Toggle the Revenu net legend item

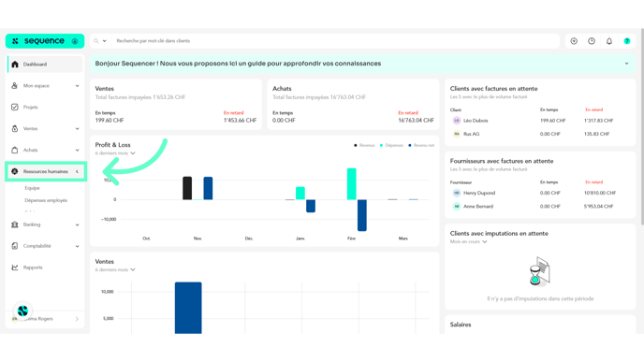(421, 145)
